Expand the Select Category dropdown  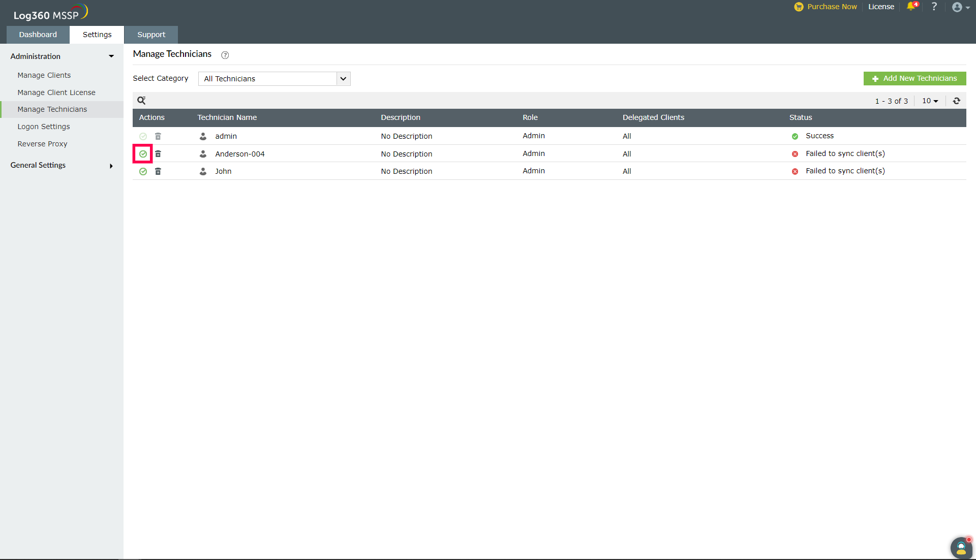[342, 78]
